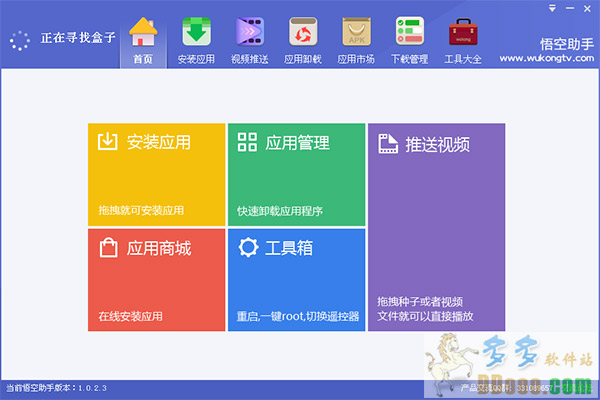
Task: Click the spinning loading indicator icon
Action: pyautogui.click(x=20, y=41)
